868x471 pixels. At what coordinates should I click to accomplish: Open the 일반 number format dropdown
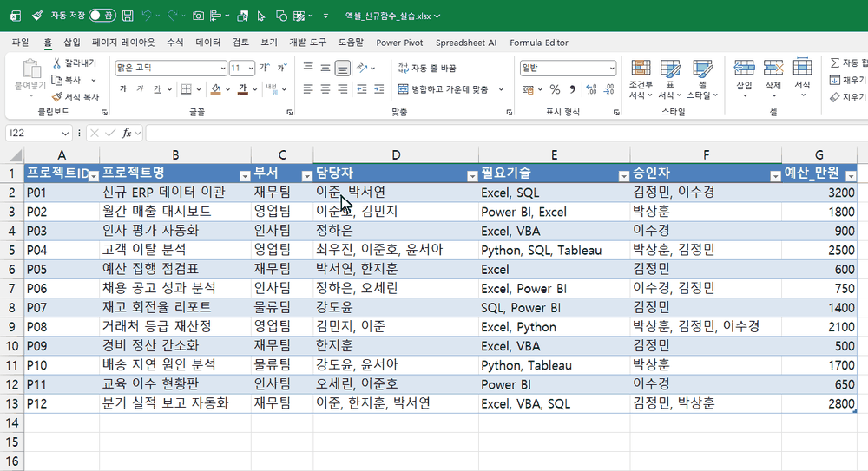[612, 68]
